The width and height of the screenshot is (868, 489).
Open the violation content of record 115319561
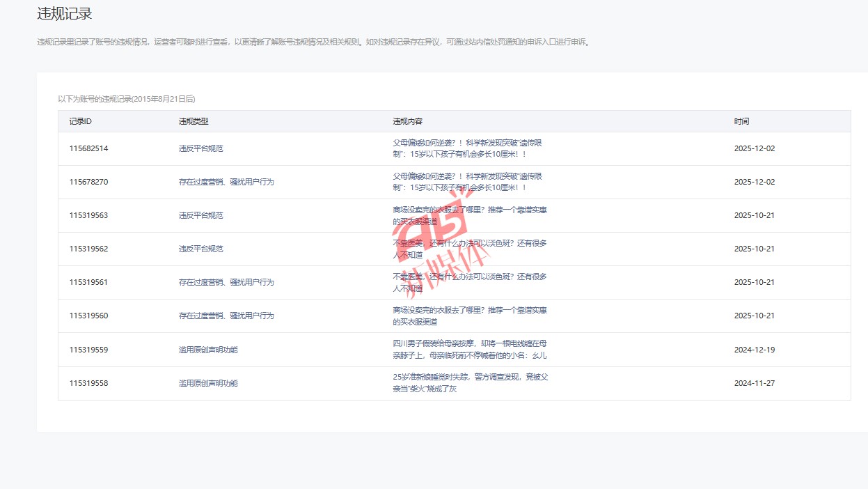[x=470, y=282]
